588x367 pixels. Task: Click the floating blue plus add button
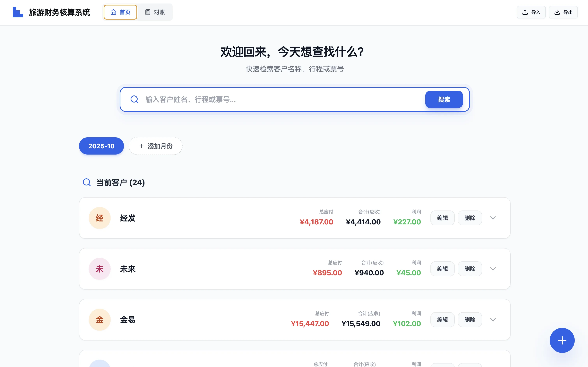click(x=562, y=340)
